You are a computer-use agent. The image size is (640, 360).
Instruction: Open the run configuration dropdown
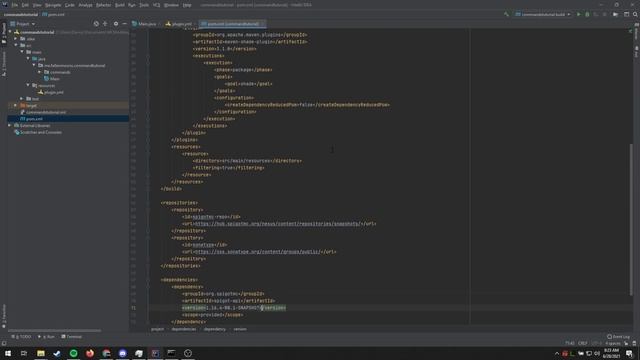542,14
